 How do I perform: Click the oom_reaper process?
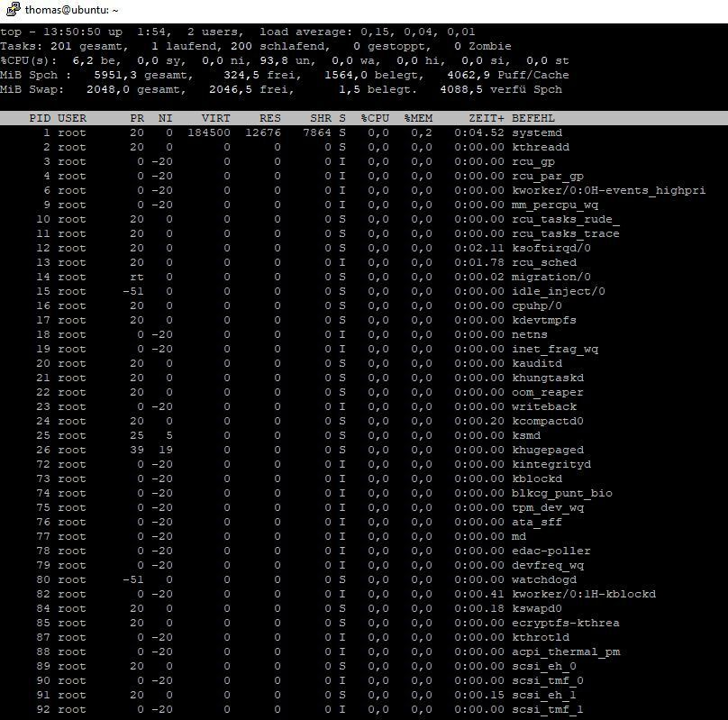coord(548,392)
